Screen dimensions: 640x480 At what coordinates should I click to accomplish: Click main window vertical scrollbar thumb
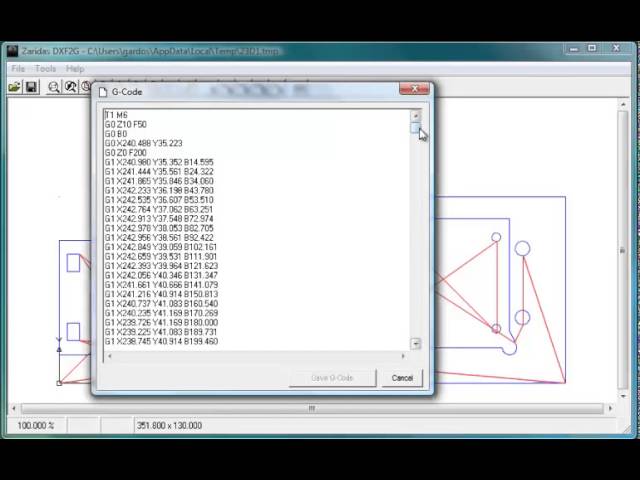pyautogui.click(x=623, y=250)
